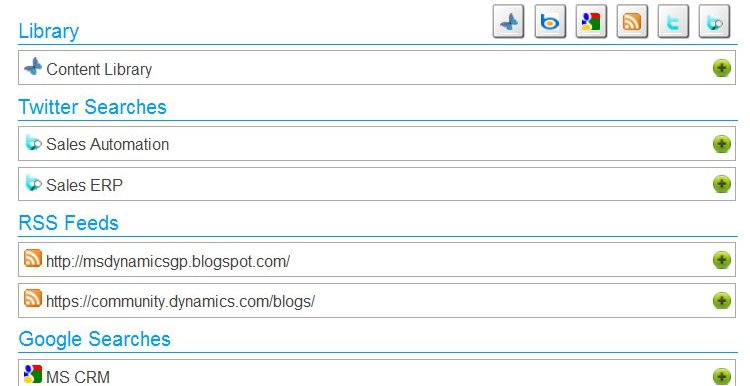Open the MS CRM Google search
Image resolution: width=750 pixels, height=386 pixels.
point(78,377)
